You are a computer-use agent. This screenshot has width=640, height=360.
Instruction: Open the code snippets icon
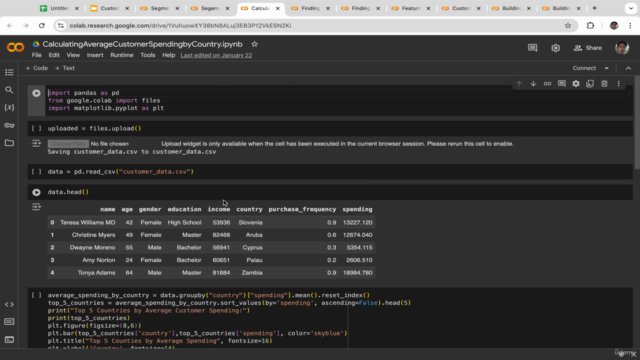tap(9, 304)
